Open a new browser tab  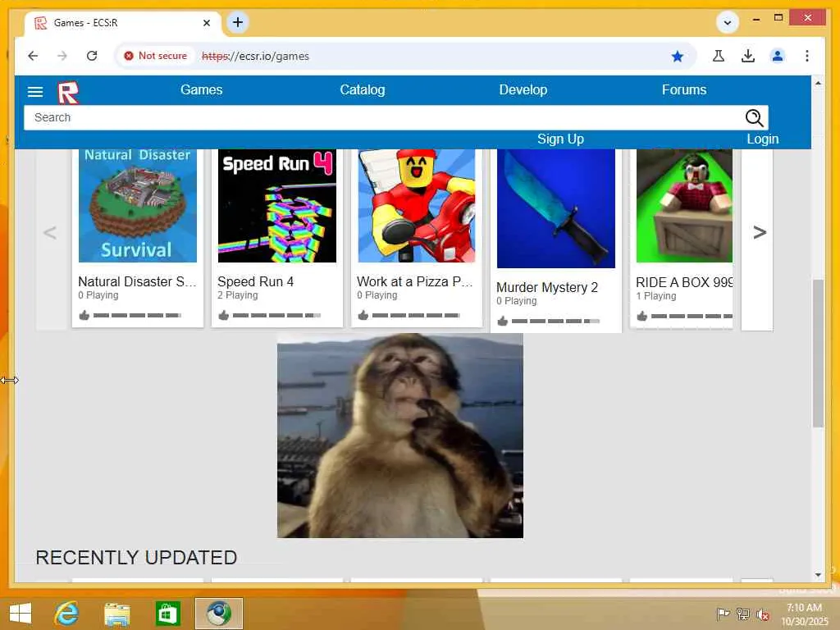coord(238,22)
